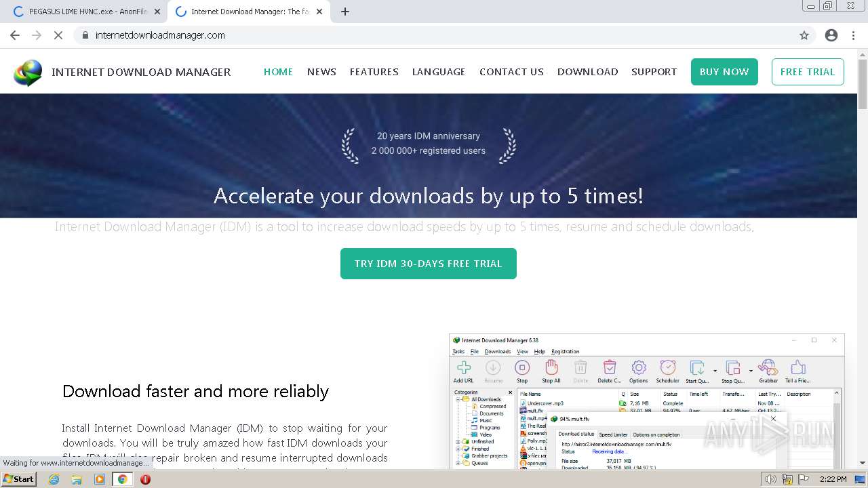Click the scrollbar down arrow
Viewport: 868px width, 488px height.
click(863, 463)
